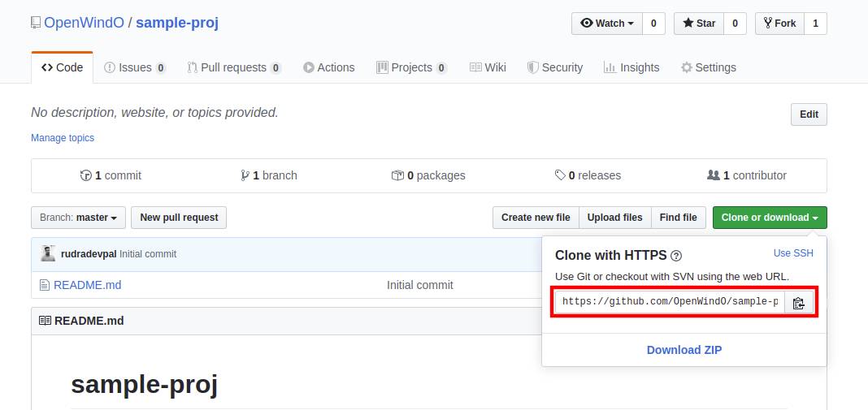Copy clone URL with clipboard icon
Image resolution: width=868 pixels, height=410 pixels.
coord(798,303)
